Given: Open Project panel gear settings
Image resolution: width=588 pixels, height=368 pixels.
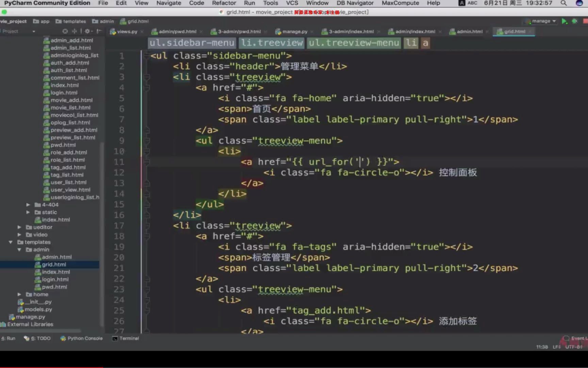Looking at the screenshot, I should [87, 31].
